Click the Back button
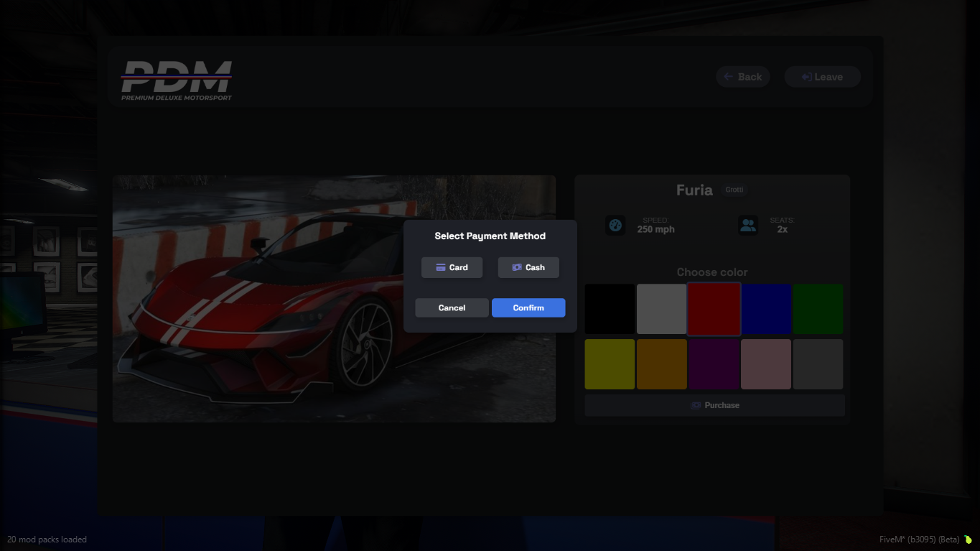The width and height of the screenshot is (980, 551). pyautogui.click(x=743, y=77)
